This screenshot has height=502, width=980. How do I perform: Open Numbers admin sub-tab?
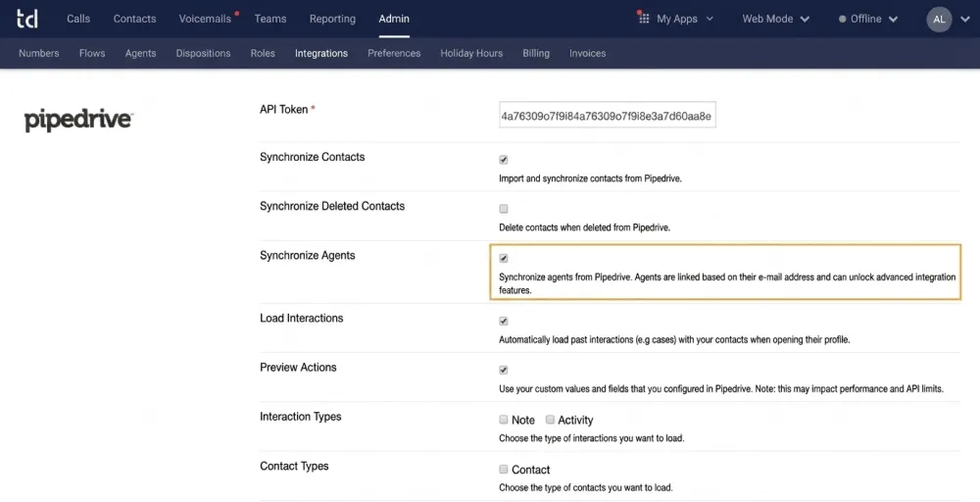coord(39,54)
